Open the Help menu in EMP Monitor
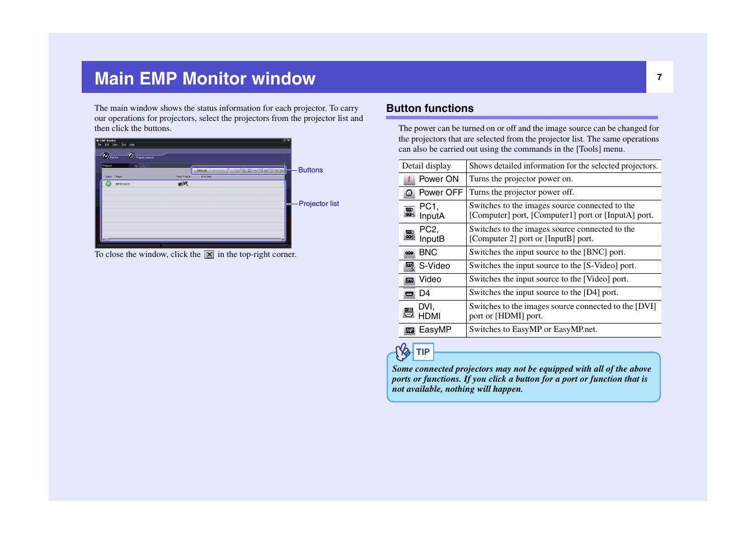This screenshot has height=534, width=756. click(x=132, y=144)
